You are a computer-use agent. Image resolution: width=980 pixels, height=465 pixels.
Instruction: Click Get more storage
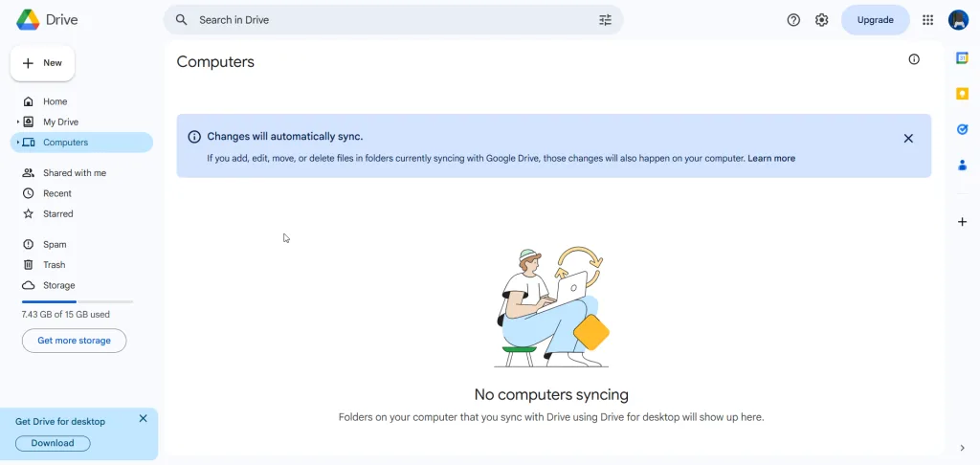[x=74, y=341]
